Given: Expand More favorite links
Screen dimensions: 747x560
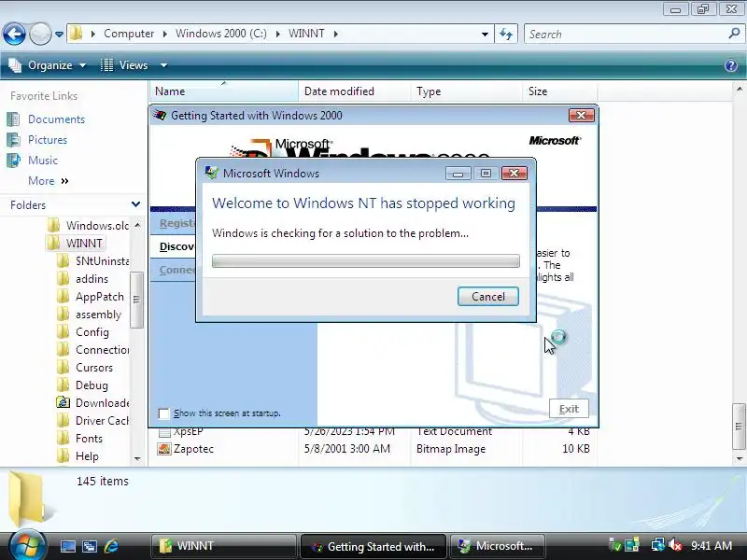Looking at the screenshot, I should [49, 181].
